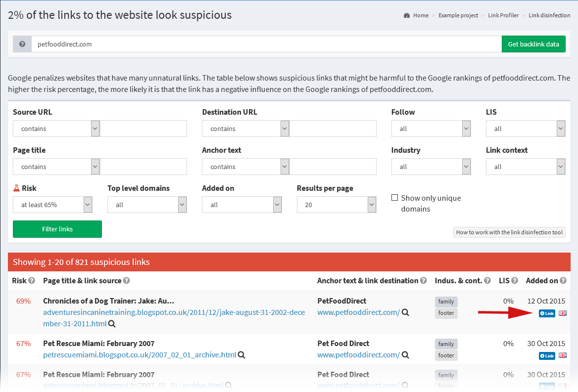The image size is (578, 392).
Task: Open the Risk column help icon
Action: (x=33, y=280)
